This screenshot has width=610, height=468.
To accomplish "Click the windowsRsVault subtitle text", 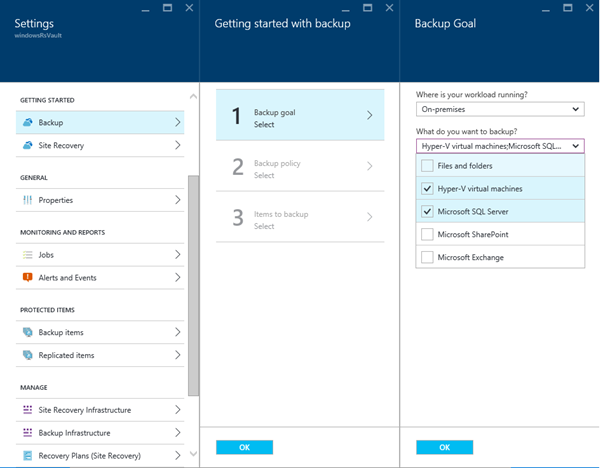I will point(38,35).
